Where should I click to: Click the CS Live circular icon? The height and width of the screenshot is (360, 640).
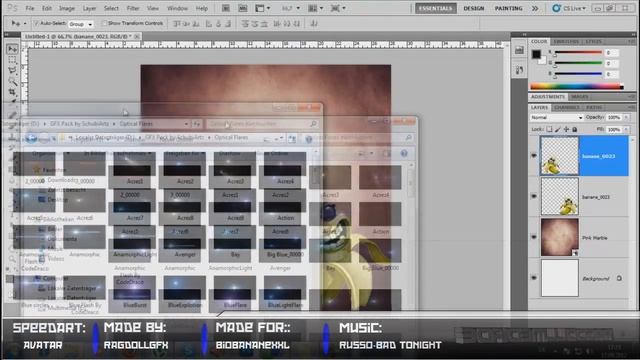click(x=556, y=8)
